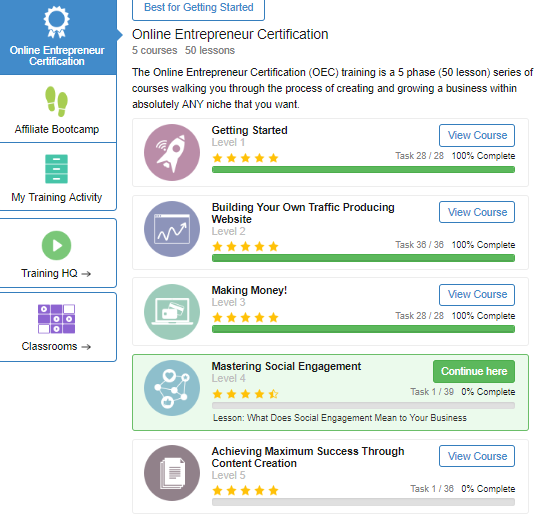
Task: Click the Making Money star rating
Action: 245,317
